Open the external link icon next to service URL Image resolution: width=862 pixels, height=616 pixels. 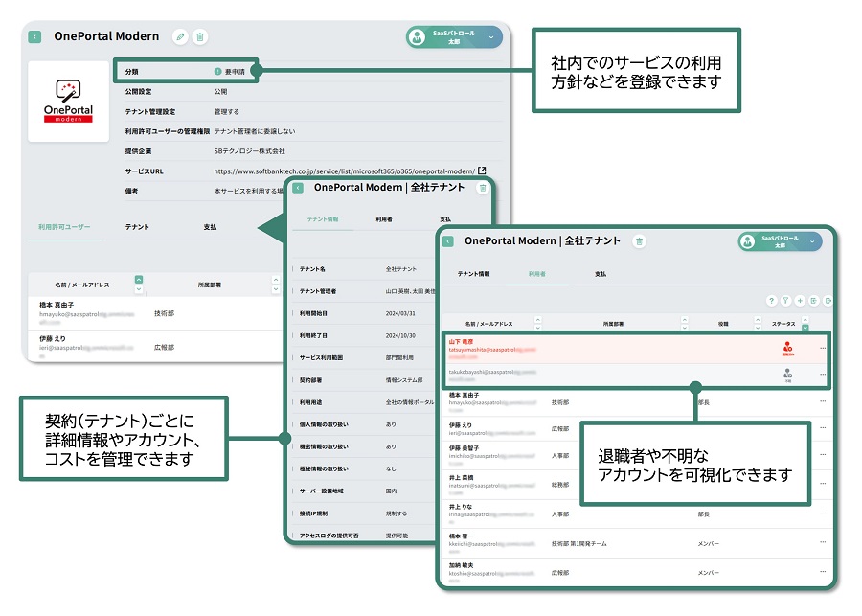pos(482,171)
